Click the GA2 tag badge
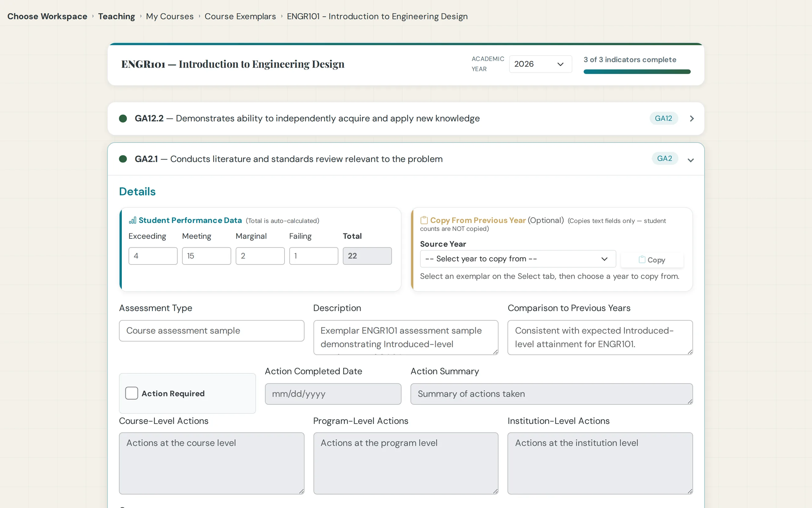 click(x=665, y=158)
